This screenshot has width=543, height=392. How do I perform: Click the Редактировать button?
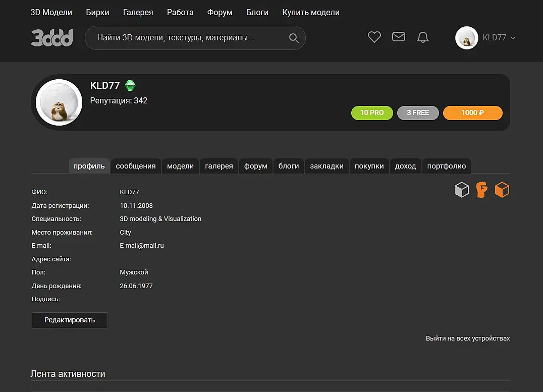click(70, 320)
